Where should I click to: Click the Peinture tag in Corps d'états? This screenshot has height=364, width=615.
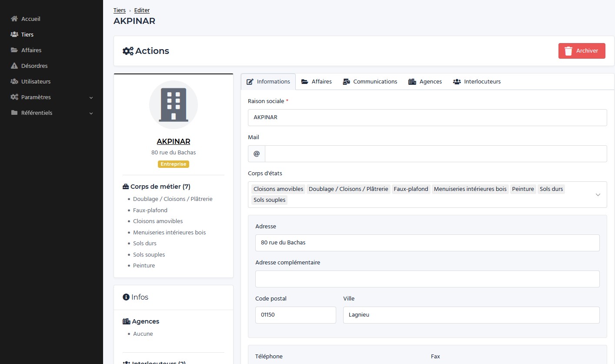coord(523,189)
